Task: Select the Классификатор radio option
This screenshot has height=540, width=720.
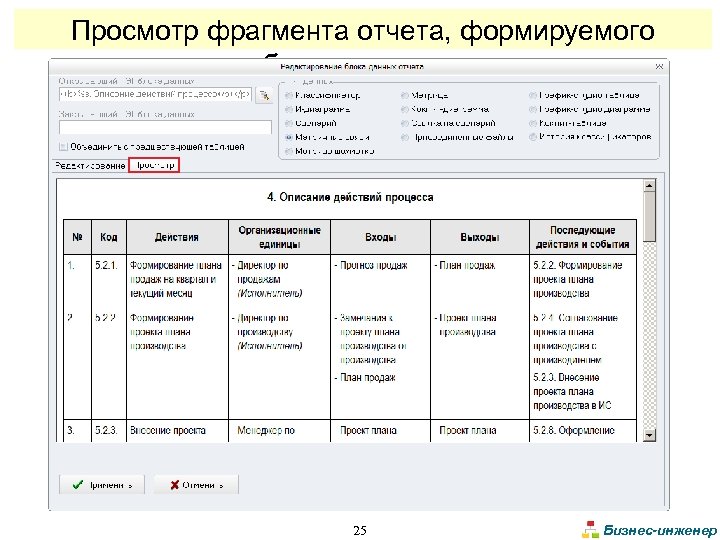Action: [289, 96]
